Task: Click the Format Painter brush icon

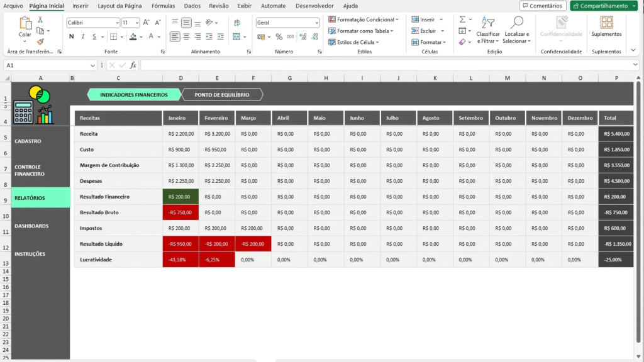Action: [x=40, y=41]
